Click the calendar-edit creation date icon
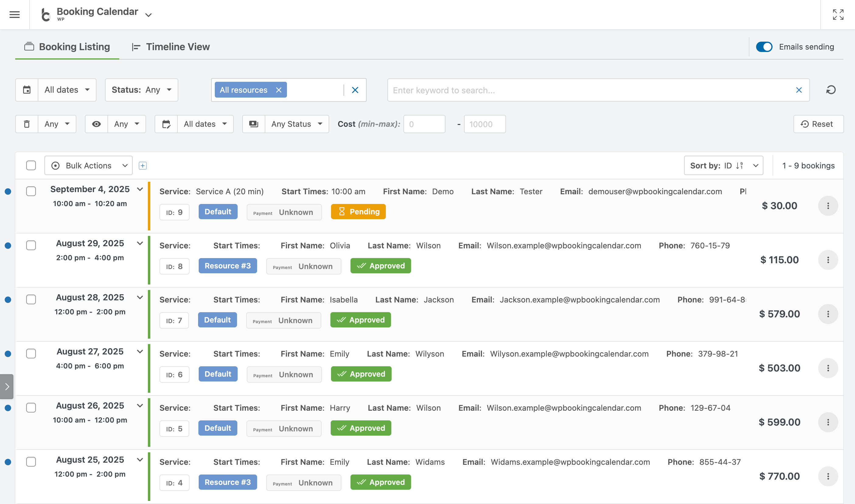Screen dimensions: 855x504 pyautogui.click(x=166, y=124)
